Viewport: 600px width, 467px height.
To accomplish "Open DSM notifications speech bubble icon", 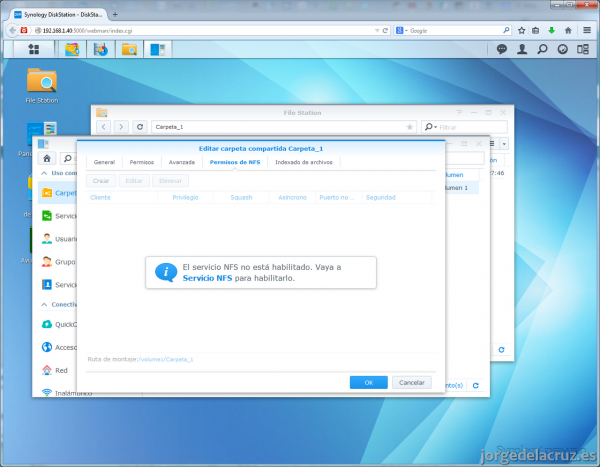I will (x=502, y=49).
